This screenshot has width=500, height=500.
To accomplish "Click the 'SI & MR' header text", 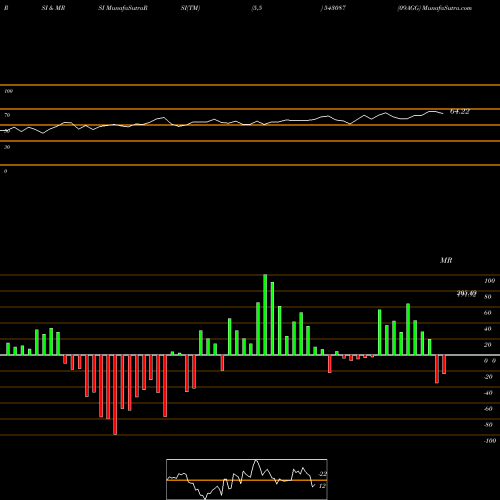I will click(x=53, y=8).
